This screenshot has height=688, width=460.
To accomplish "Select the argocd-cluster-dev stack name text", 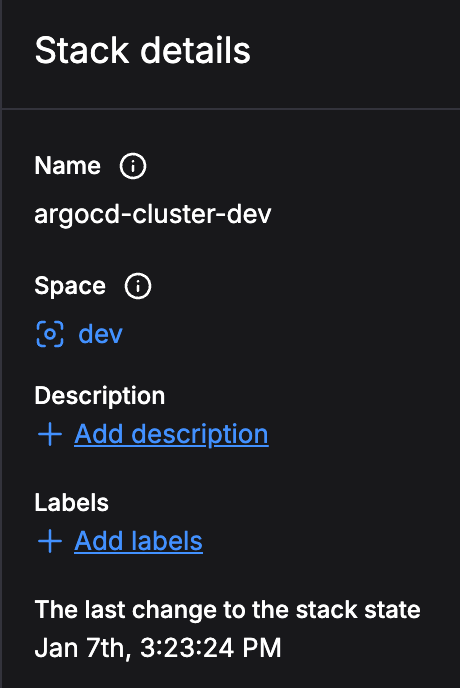I will [153, 214].
